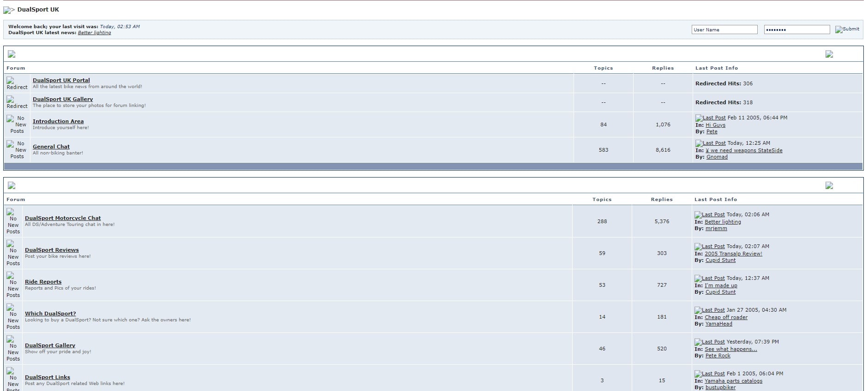Image resolution: width=868 pixels, height=391 pixels.
Task: Open the DualSport UK Gallery forum link
Action: 63,99
